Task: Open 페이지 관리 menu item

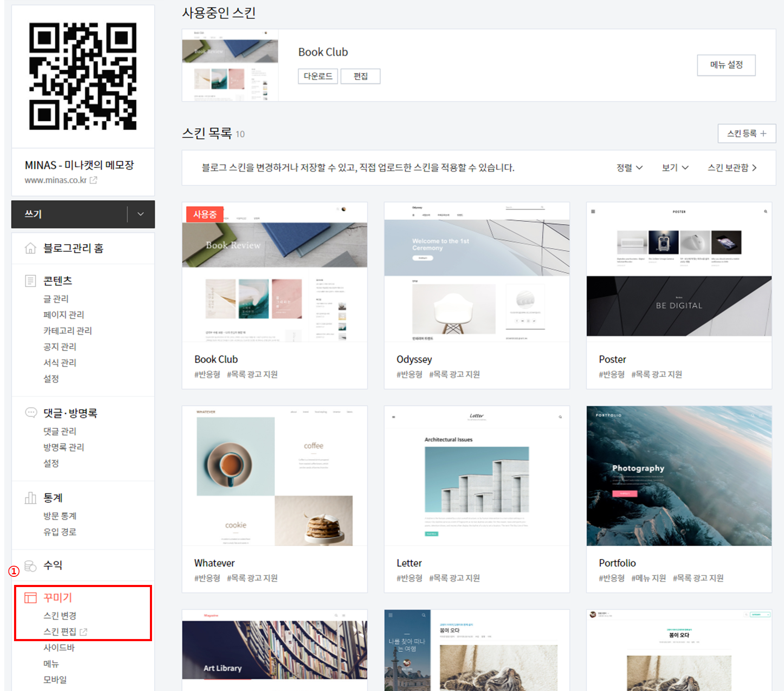Action: (64, 315)
